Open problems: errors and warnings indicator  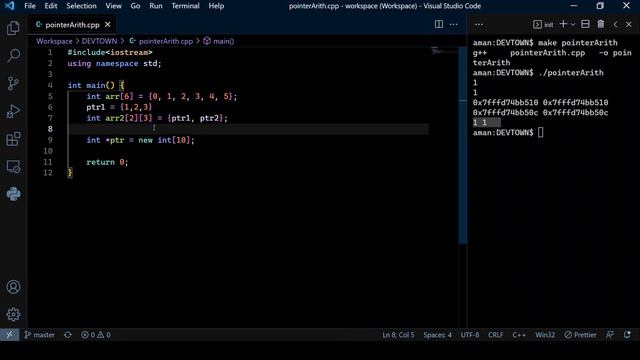pos(96,335)
